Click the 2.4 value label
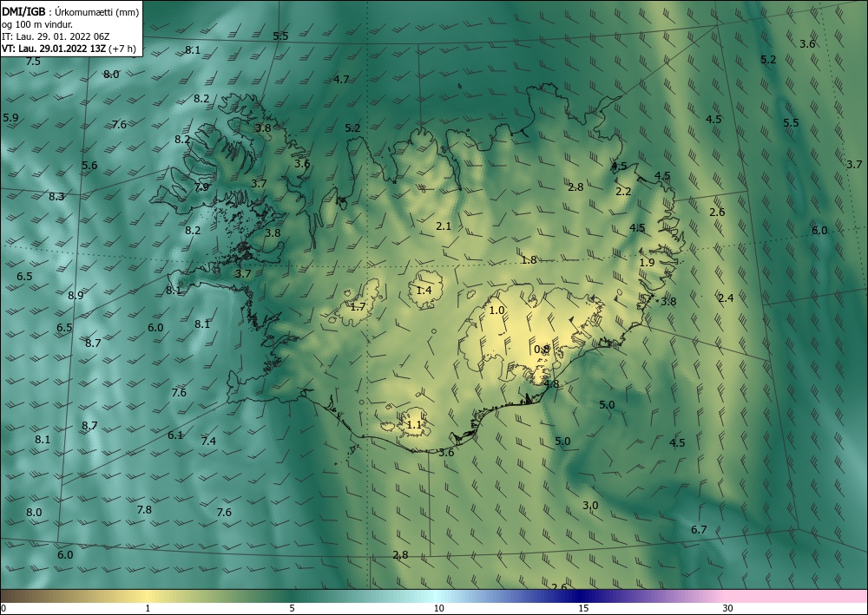 (726, 298)
